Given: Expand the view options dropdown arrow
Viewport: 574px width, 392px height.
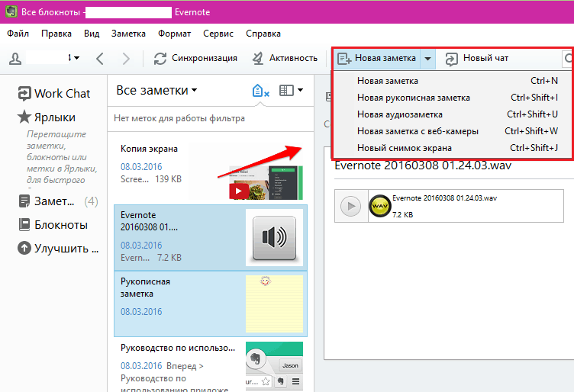Looking at the screenshot, I should pos(300,90).
